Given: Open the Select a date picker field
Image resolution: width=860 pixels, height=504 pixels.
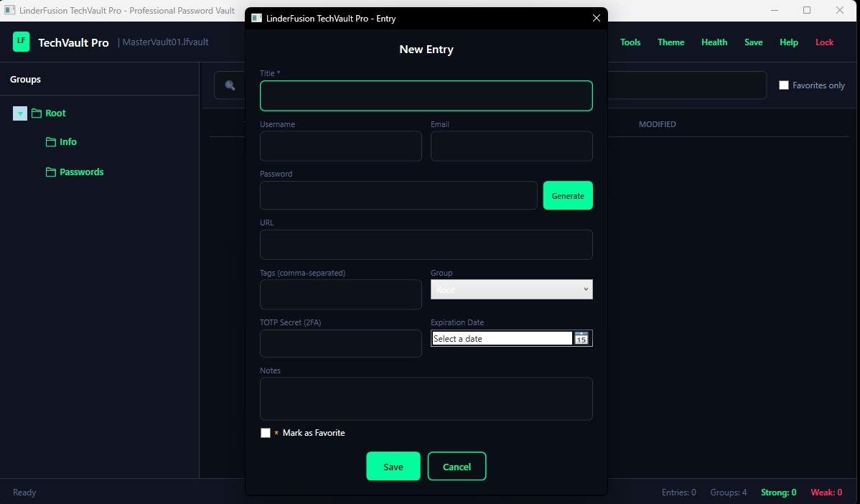Looking at the screenshot, I should pos(501,338).
